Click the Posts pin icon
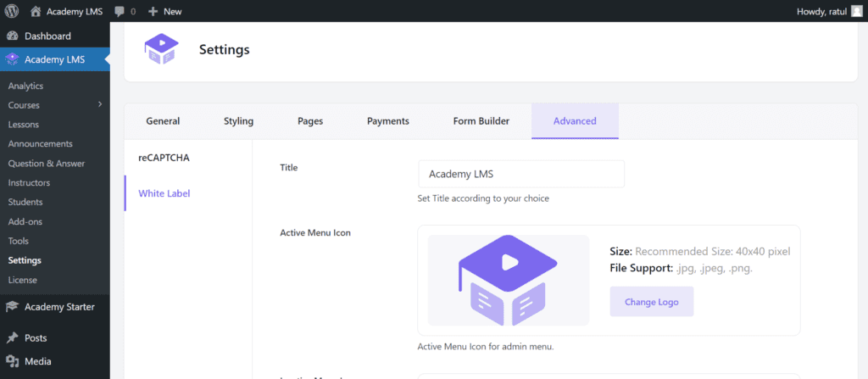The image size is (868, 379). (x=12, y=338)
